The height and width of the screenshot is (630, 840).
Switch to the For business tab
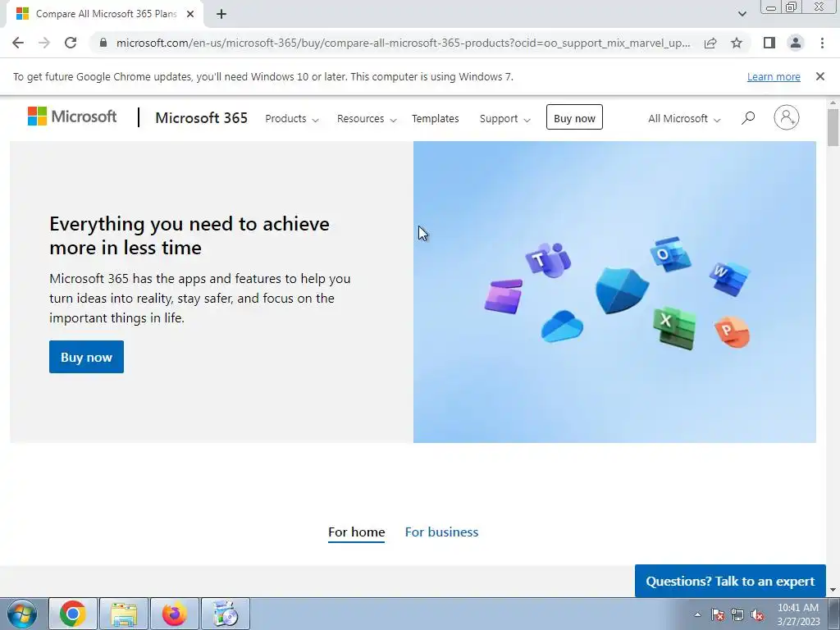(441, 532)
